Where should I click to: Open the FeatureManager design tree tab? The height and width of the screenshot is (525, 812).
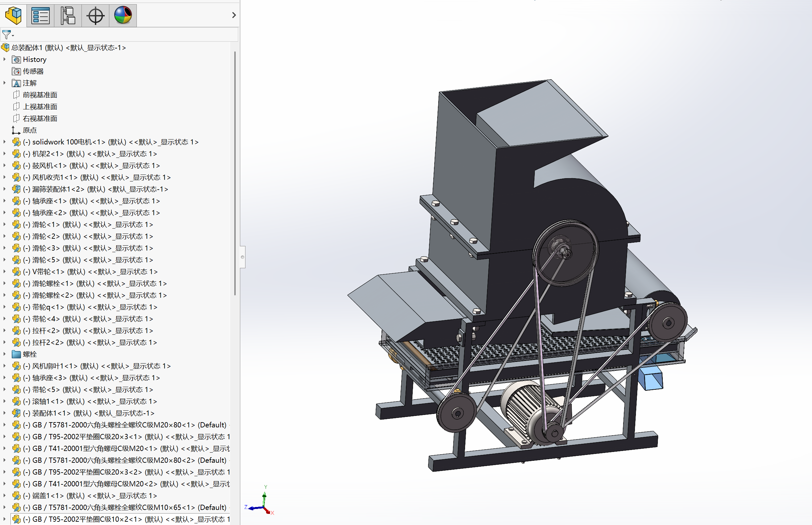(14, 15)
